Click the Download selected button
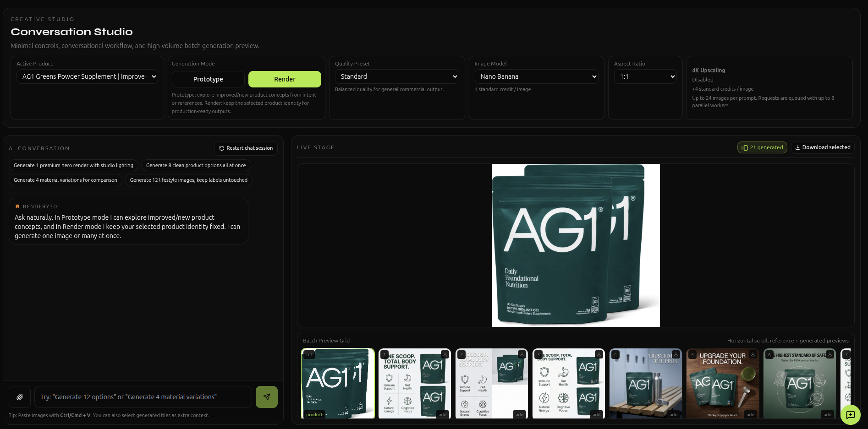Screen dimensions: 868x429 [x=823, y=147]
